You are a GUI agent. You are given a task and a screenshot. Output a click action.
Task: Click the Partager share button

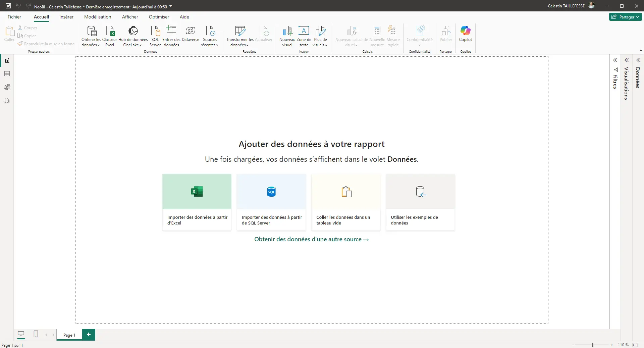(625, 17)
